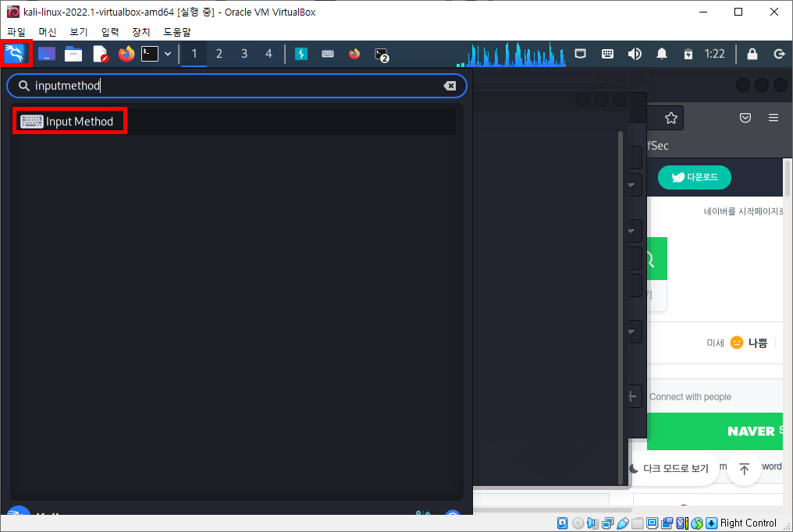Click the VirtualBox mouse integration status icon
This screenshot has width=793, height=532.
coord(696,523)
